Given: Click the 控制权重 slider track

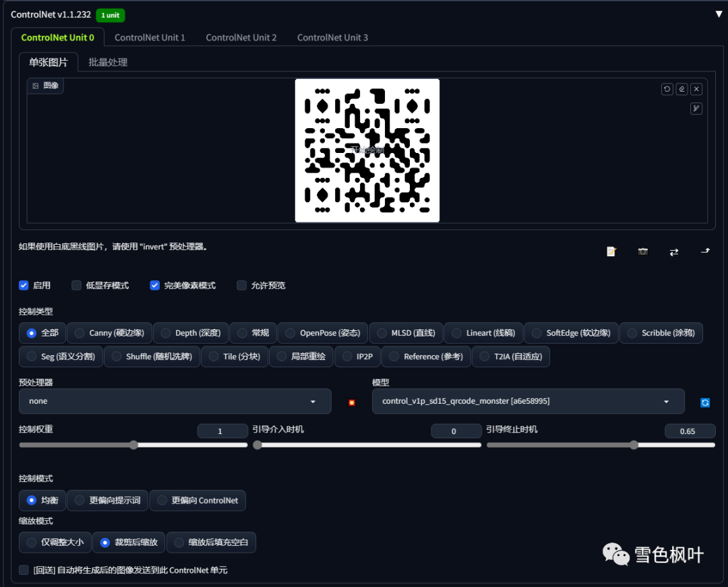Looking at the screenshot, I should [x=133, y=445].
